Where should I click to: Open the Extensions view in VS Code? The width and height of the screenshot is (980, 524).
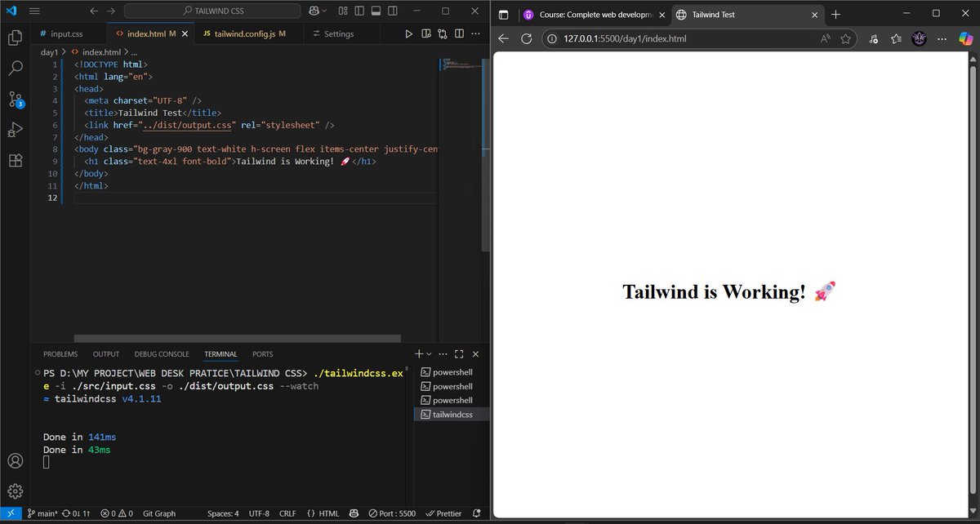pyautogui.click(x=15, y=161)
